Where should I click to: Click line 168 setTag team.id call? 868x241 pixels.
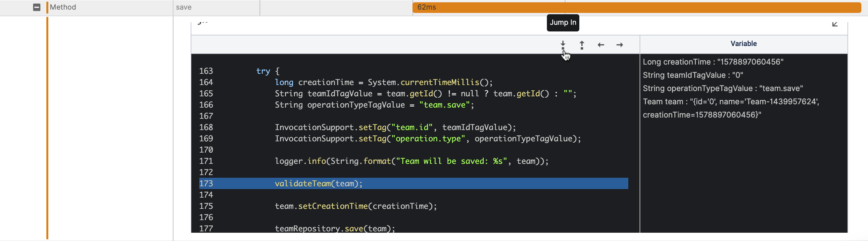coord(395,127)
